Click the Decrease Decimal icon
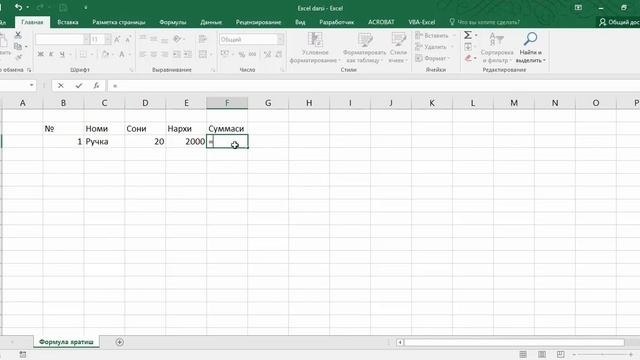640x360 pixels. pyautogui.click(x=278, y=54)
